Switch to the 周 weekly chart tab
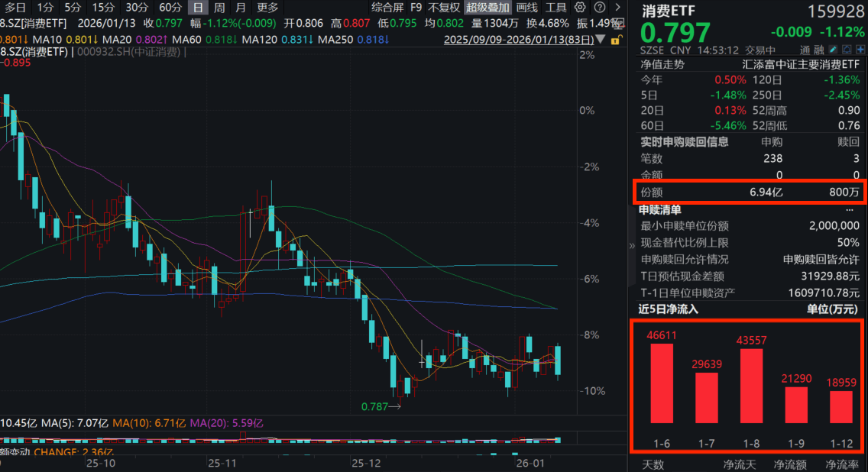Image resolution: width=868 pixels, height=472 pixels. [x=219, y=7]
